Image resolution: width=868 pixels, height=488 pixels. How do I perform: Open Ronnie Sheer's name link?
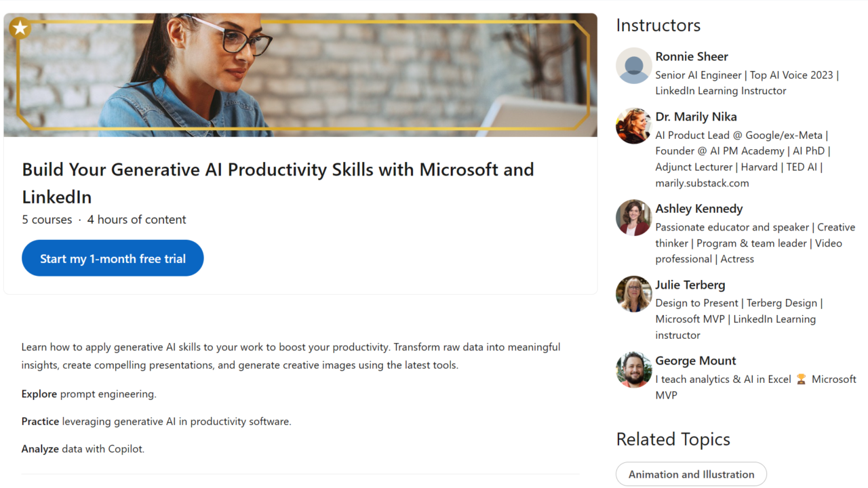691,57
